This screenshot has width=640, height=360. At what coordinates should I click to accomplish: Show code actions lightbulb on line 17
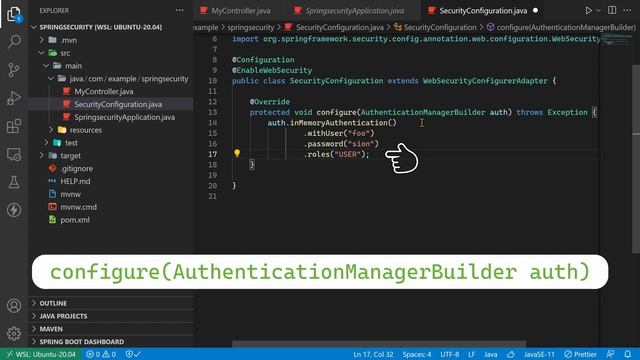[x=237, y=153]
